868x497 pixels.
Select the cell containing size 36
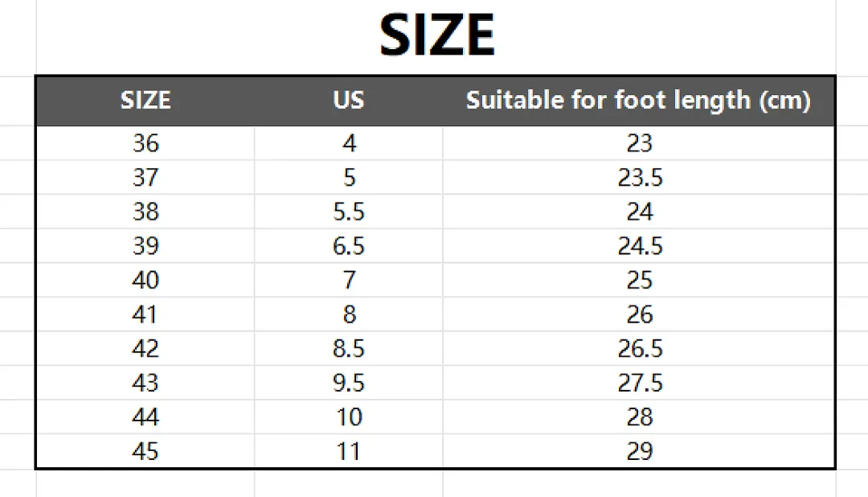(x=145, y=143)
